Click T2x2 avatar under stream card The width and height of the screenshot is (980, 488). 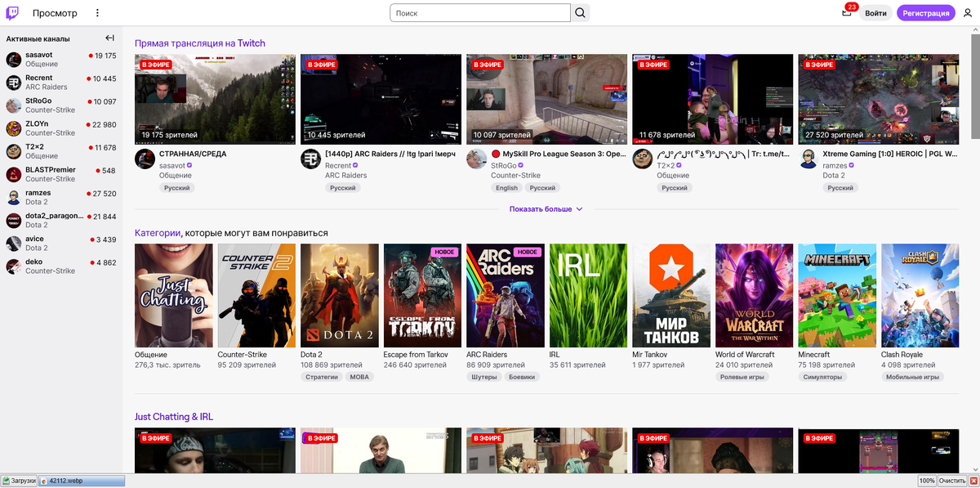(642, 159)
